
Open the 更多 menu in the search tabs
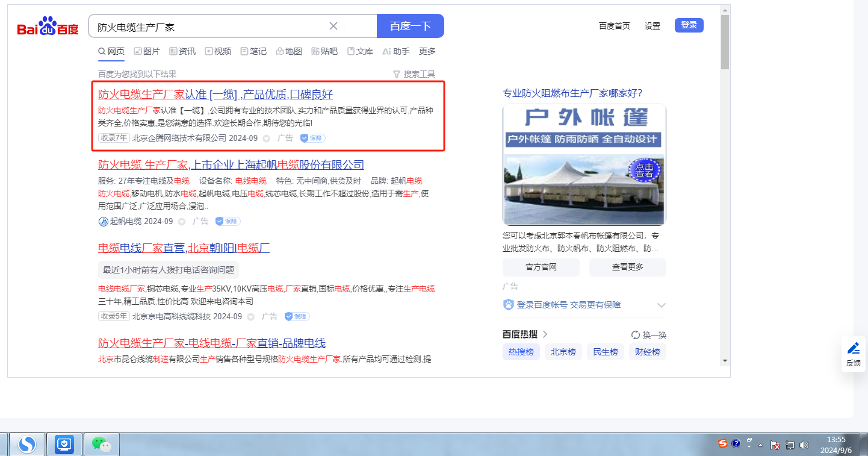click(427, 51)
